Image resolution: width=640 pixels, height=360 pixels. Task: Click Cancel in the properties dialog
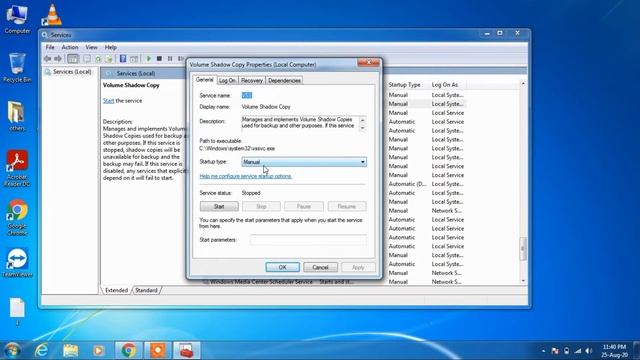coord(320,267)
